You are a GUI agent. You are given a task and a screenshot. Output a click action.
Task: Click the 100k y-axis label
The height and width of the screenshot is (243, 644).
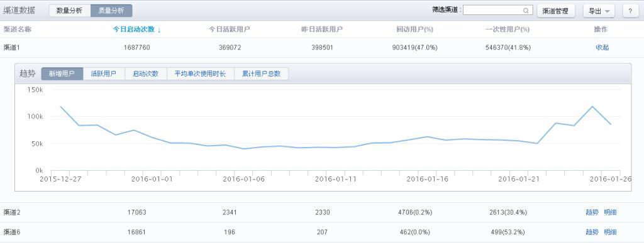click(35, 116)
